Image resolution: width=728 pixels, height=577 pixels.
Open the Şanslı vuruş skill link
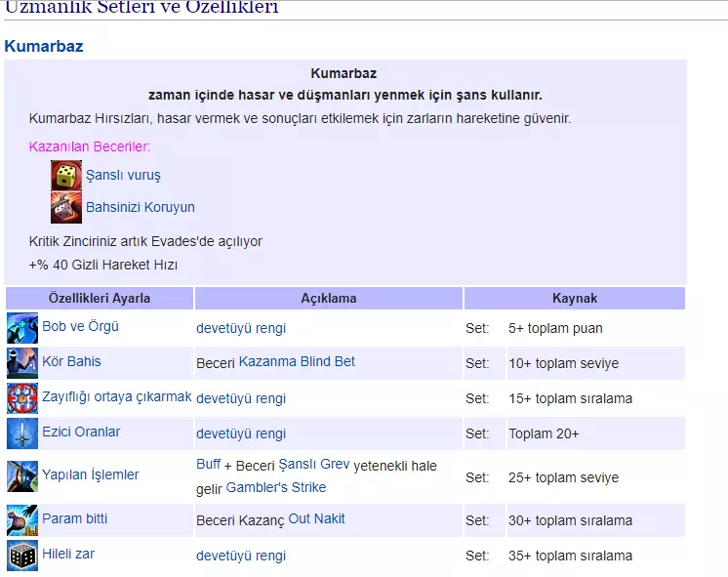[x=123, y=175]
